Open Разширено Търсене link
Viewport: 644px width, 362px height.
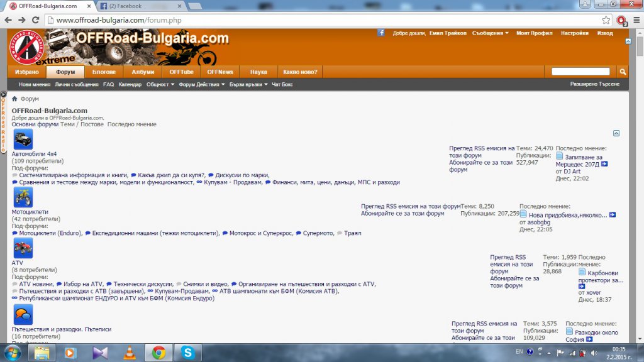tap(594, 84)
